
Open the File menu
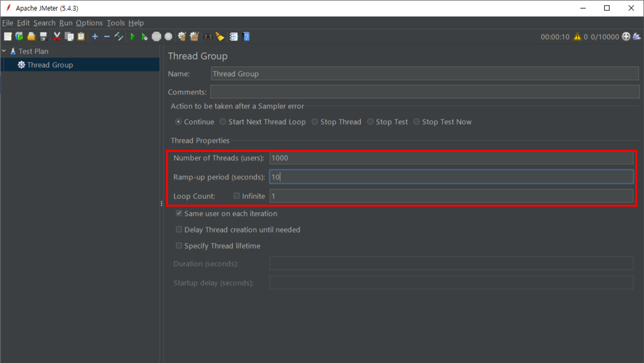[8, 23]
